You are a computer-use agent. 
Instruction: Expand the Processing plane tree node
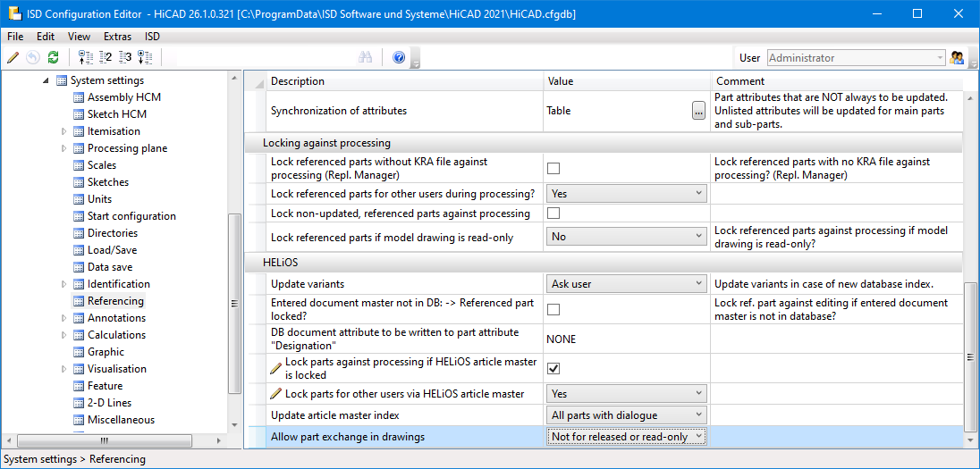(x=64, y=148)
